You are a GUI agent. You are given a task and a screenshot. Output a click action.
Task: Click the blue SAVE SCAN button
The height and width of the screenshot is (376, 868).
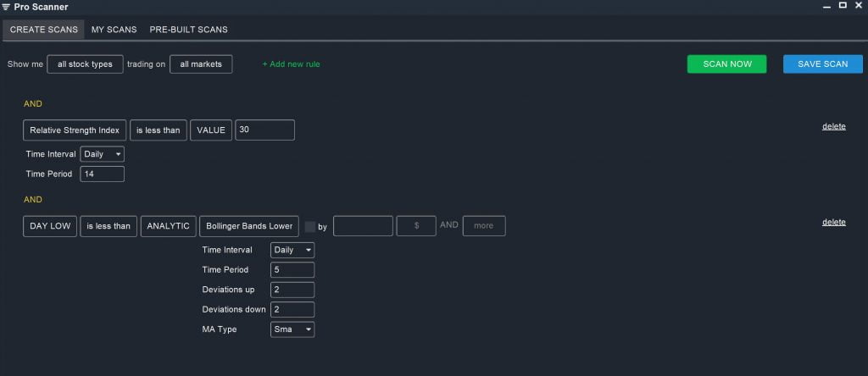(x=823, y=64)
